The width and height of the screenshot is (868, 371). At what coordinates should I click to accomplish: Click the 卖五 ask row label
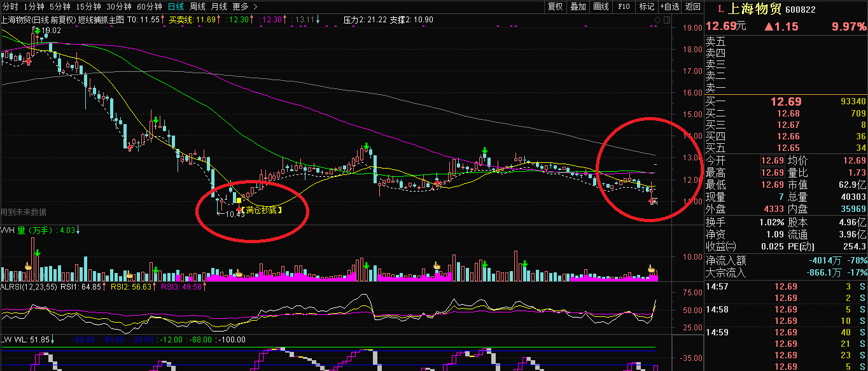pyautogui.click(x=715, y=42)
